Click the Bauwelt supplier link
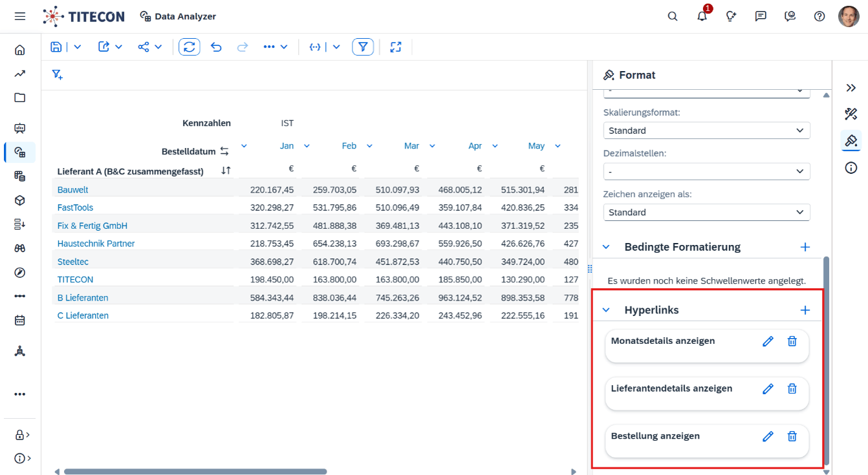 [73, 190]
